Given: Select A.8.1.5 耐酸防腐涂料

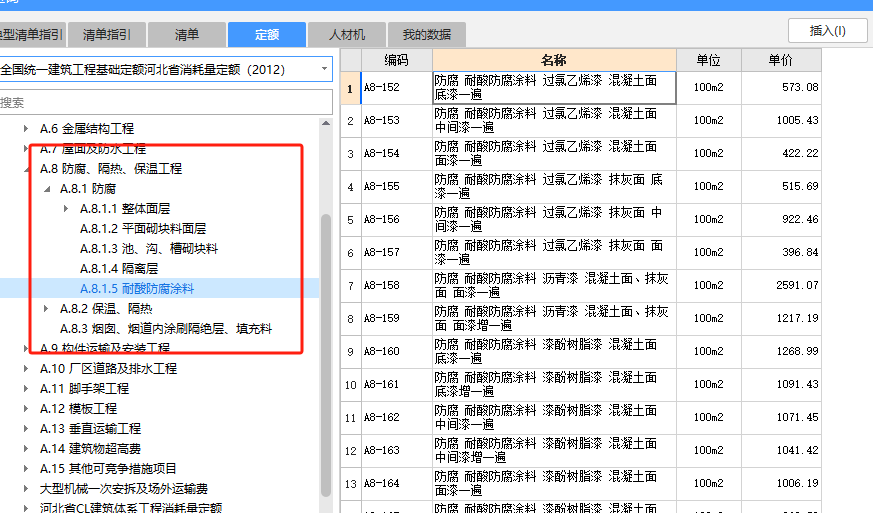Looking at the screenshot, I should (x=137, y=289).
